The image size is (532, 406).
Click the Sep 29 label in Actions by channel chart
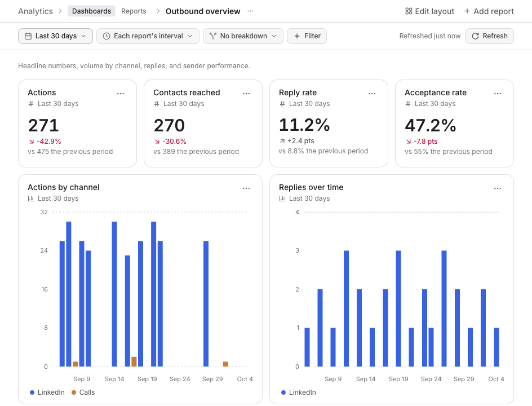click(x=212, y=379)
